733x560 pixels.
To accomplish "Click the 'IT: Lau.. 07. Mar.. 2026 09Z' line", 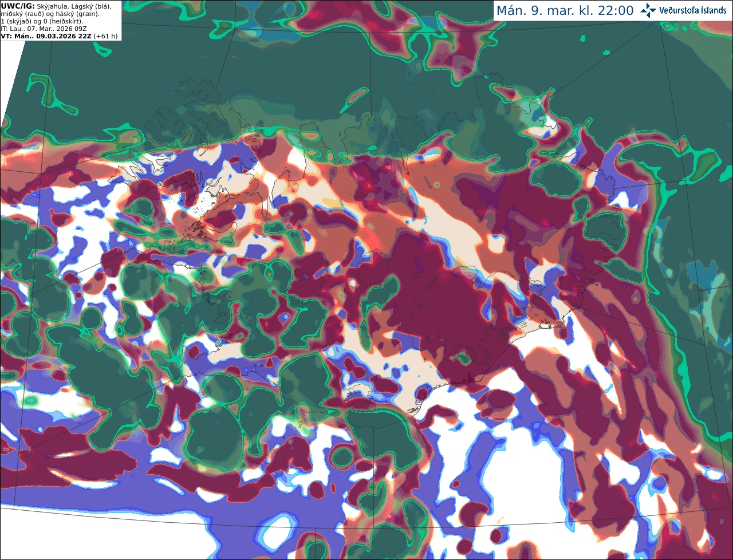I will [44, 29].
